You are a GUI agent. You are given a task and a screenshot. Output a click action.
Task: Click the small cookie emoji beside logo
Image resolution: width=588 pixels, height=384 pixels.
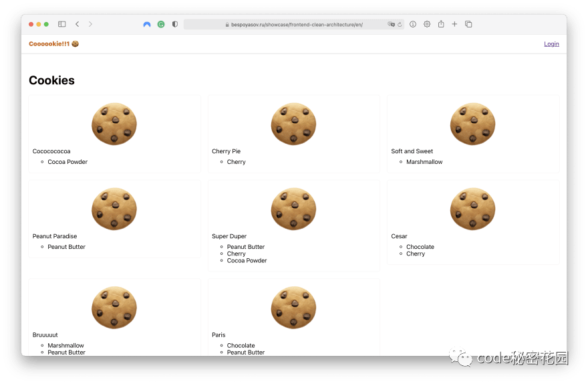75,44
